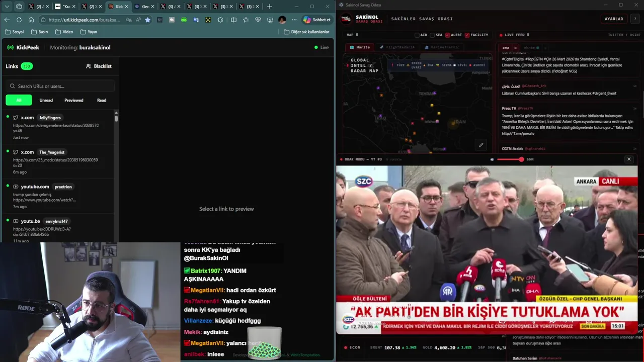The height and width of the screenshot is (362, 644).
Task: Open the x.com link from JellyFingers
Action: point(57,127)
